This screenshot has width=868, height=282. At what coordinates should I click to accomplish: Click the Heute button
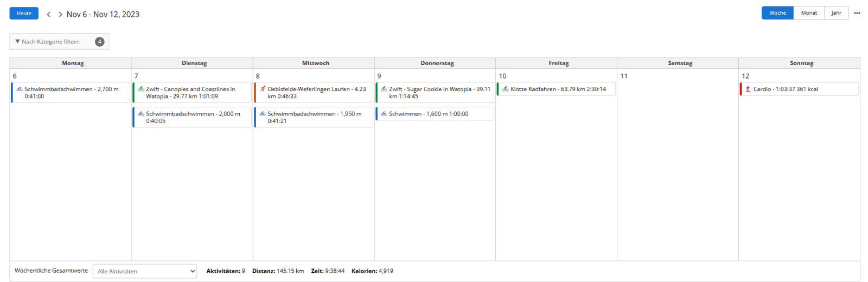pyautogui.click(x=24, y=13)
